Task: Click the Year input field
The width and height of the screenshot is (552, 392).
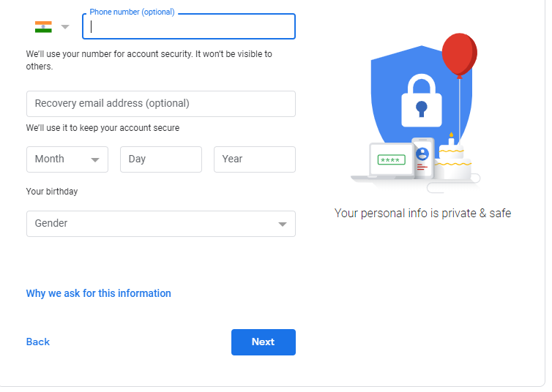Action: click(x=254, y=159)
